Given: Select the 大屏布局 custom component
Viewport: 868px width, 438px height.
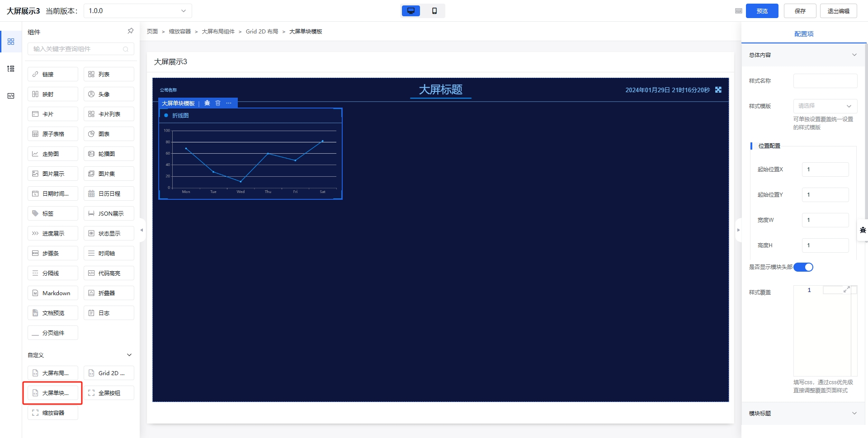Looking at the screenshot, I should [x=53, y=373].
